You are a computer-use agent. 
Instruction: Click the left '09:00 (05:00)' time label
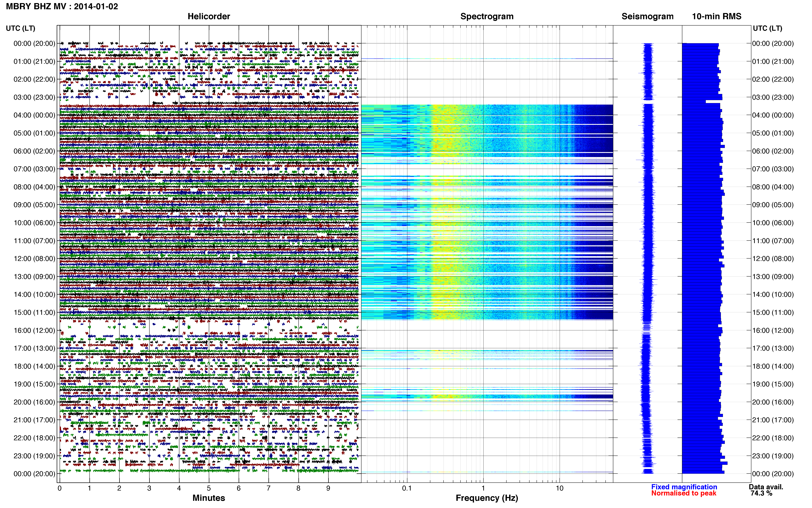pyautogui.click(x=34, y=205)
